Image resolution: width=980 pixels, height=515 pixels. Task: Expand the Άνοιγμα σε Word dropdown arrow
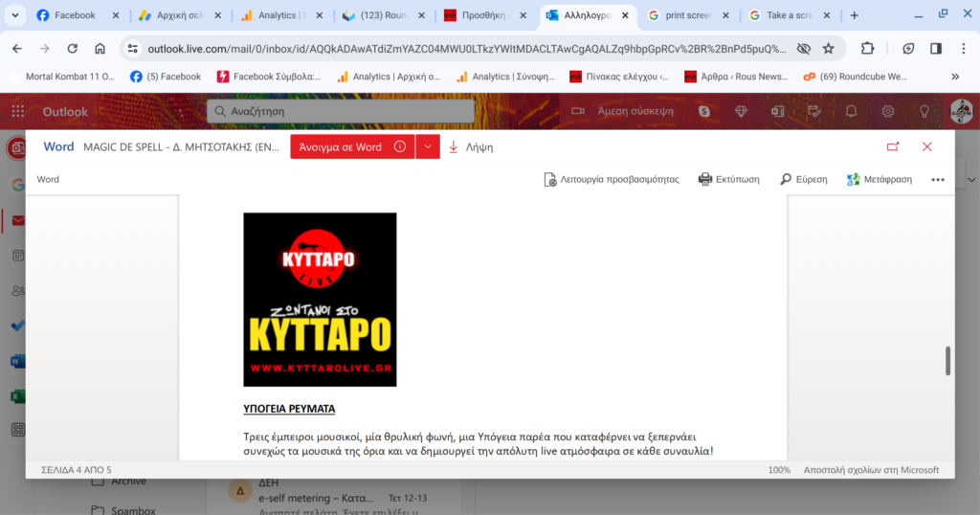tap(428, 146)
